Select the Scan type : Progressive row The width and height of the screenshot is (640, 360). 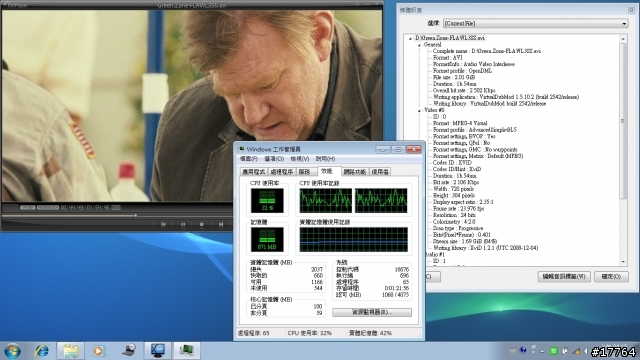pyautogui.click(x=458, y=228)
